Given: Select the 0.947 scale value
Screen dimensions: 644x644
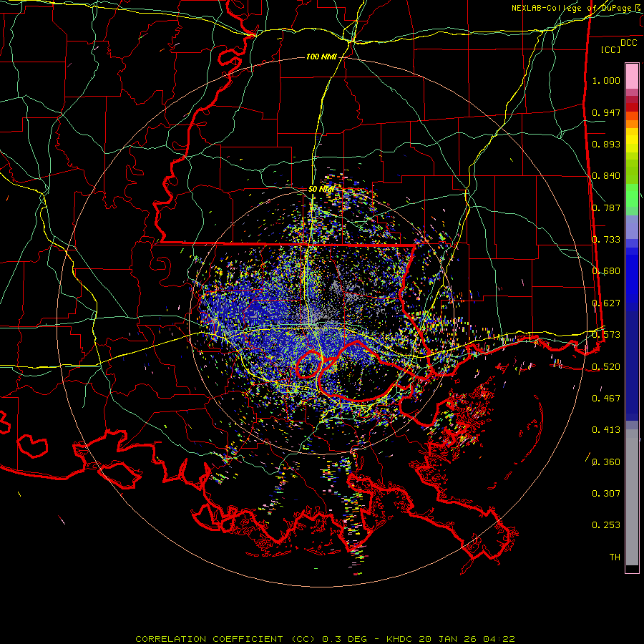Looking at the screenshot, I should [606, 112].
